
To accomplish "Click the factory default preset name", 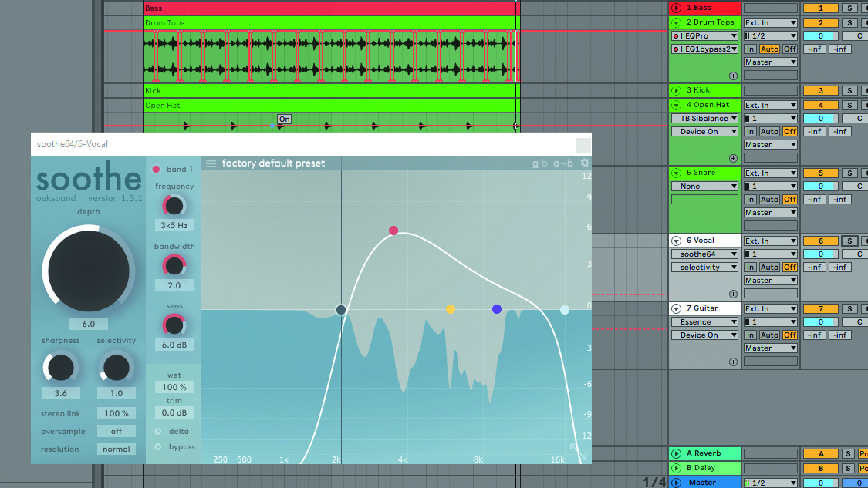I will (x=273, y=163).
